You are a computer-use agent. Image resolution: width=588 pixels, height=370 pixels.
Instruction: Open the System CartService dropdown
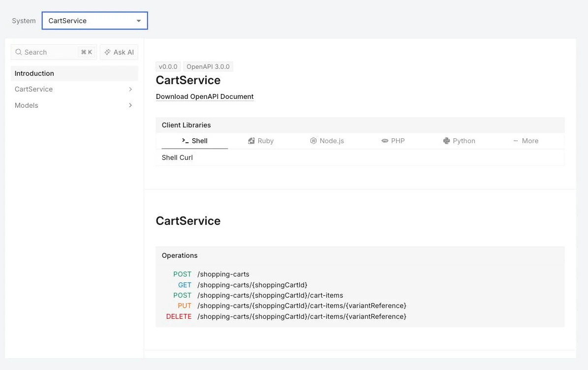(x=94, y=21)
